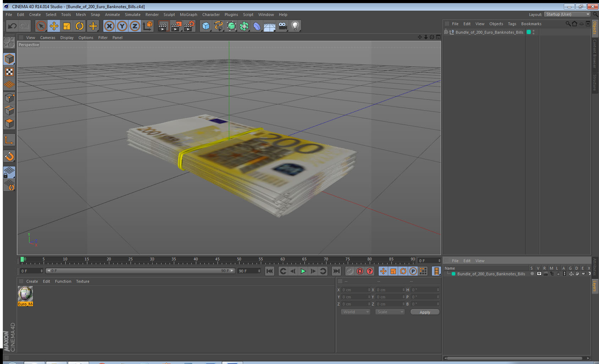Click the preview range slider in the timeline
Image resolution: width=599 pixels, height=364 pixels.
pos(141,271)
